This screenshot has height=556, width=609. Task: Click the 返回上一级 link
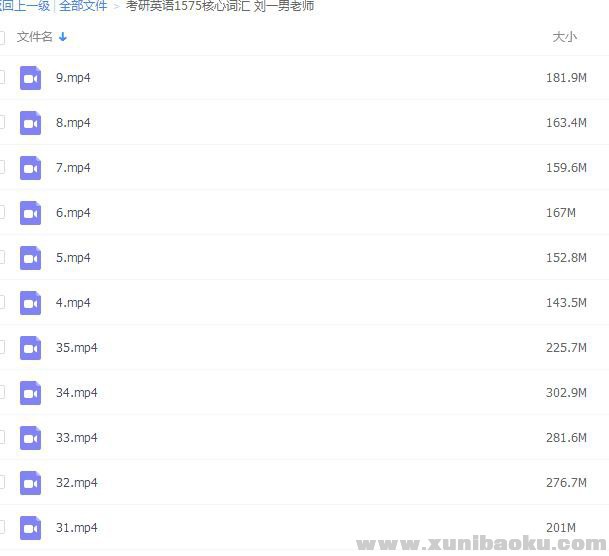[x=24, y=6]
